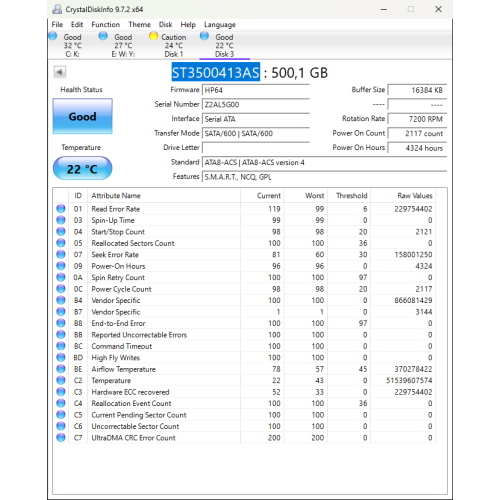Click status orb of Spin Retry Count row
The width and height of the screenshot is (500, 500).
tap(61, 277)
